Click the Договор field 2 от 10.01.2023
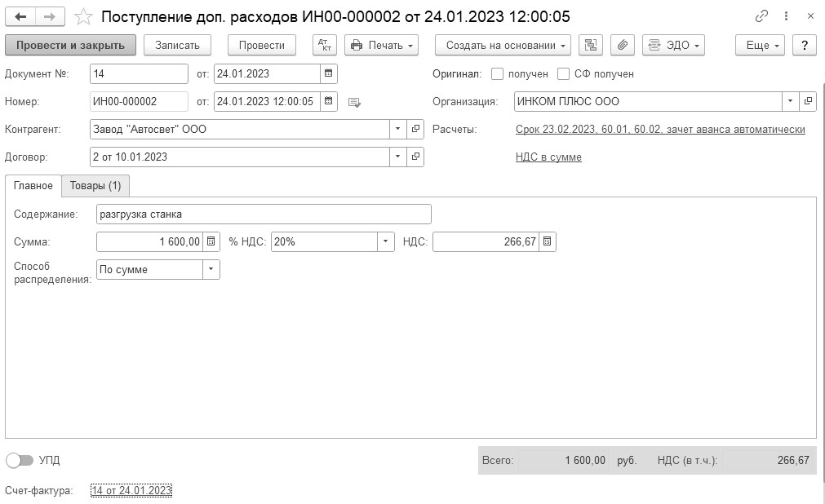 point(240,157)
